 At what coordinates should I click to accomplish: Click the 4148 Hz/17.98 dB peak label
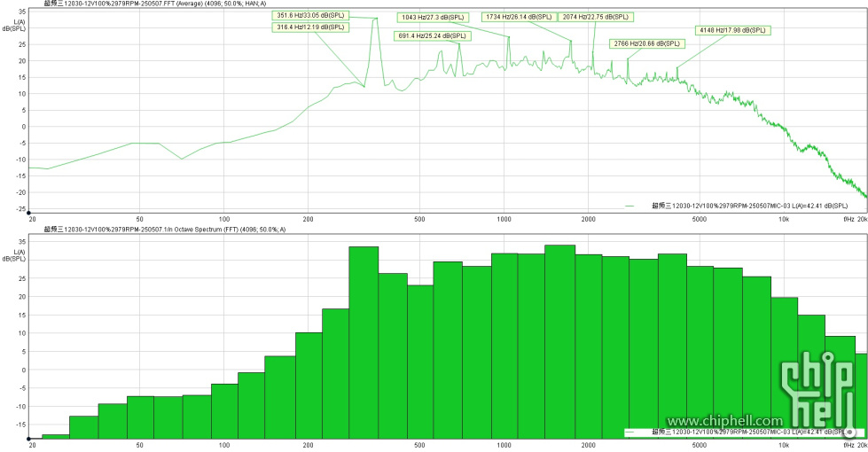732,30
